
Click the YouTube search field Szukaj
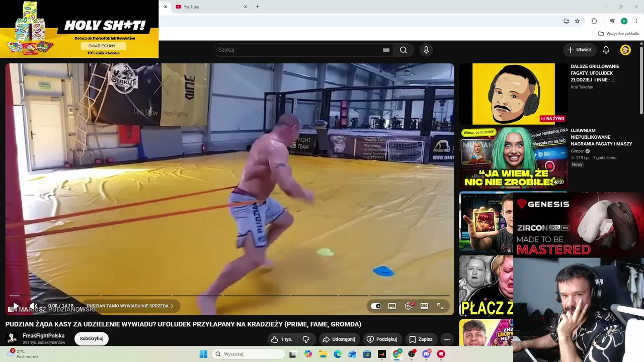[x=299, y=50]
